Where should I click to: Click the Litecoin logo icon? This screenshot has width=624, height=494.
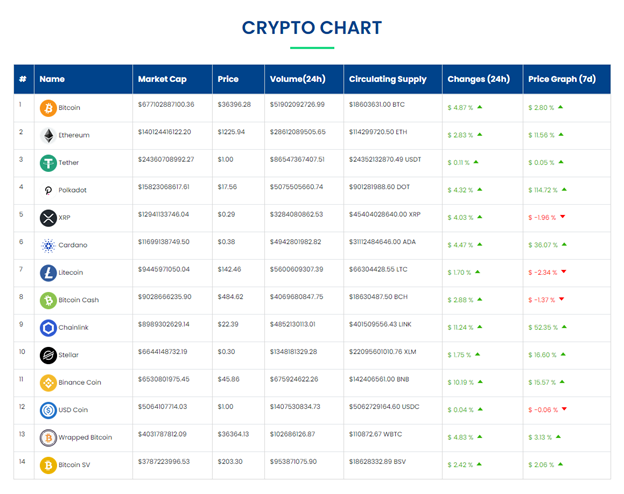tap(48, 273)
